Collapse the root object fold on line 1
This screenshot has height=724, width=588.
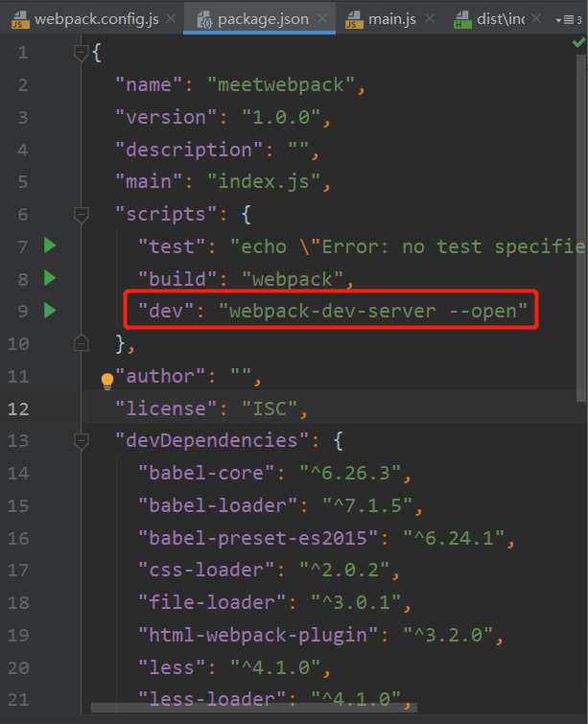point(82,53)
